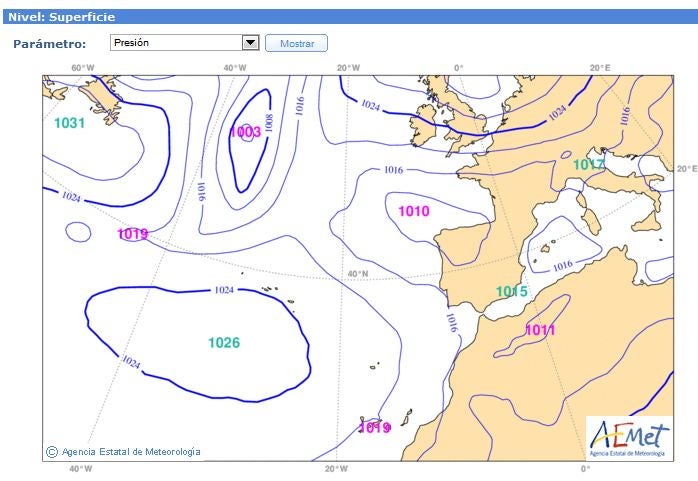The height and width of the screenshot is (481, 698).
Task: Open the Presión parameter combo box
Action: 175,43
